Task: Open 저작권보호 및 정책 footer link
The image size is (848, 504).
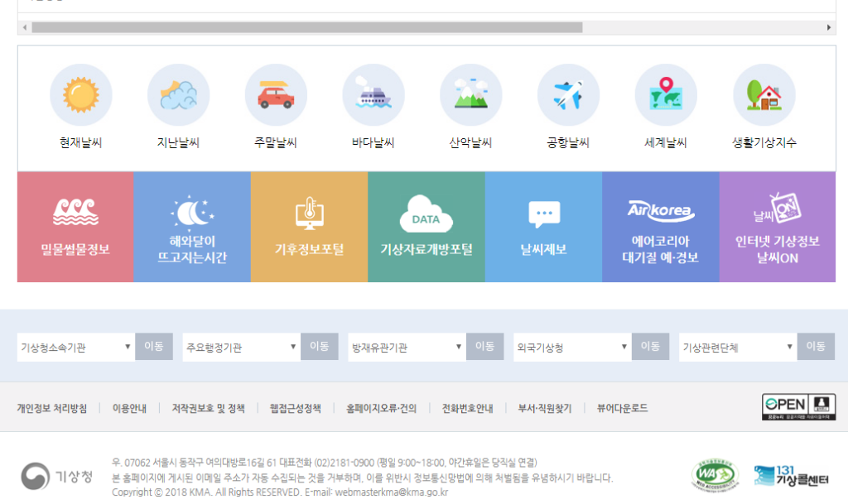Action: click(x=208, y=408)
